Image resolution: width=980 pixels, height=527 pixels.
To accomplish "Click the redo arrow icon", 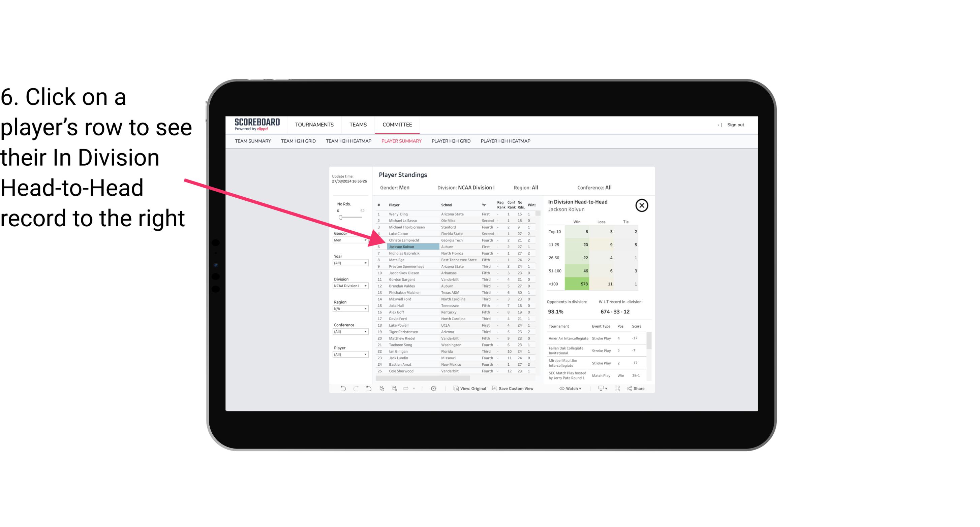I will click(x=355, y=389).
